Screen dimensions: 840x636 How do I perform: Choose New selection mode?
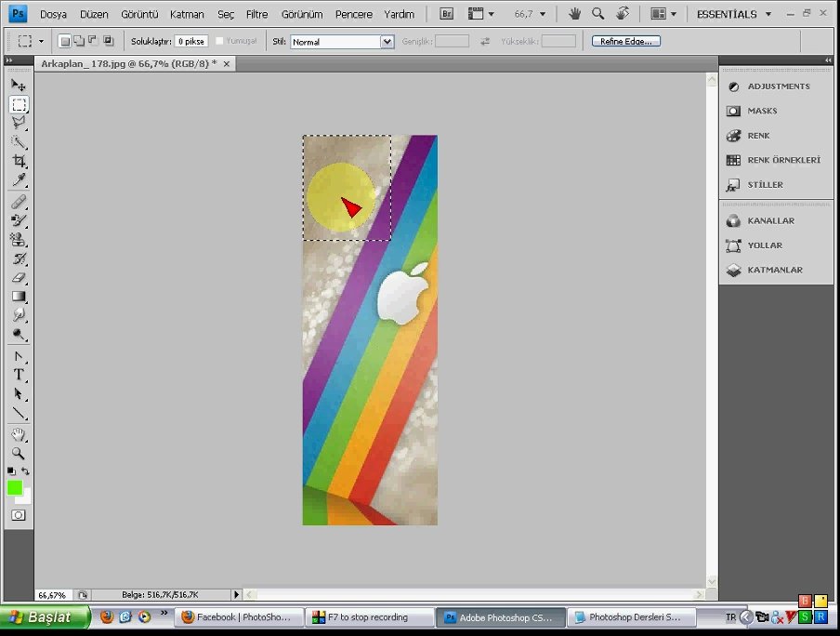coord(65,41)
